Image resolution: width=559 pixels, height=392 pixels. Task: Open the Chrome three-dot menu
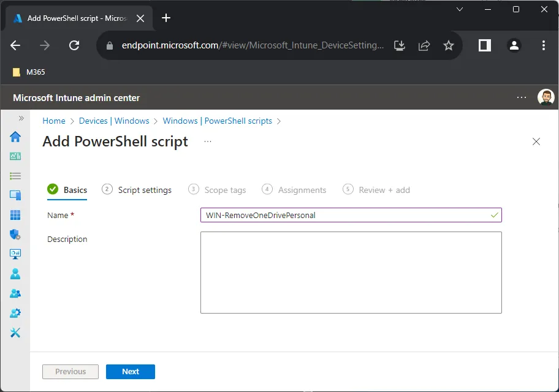(x=544, y=45)
